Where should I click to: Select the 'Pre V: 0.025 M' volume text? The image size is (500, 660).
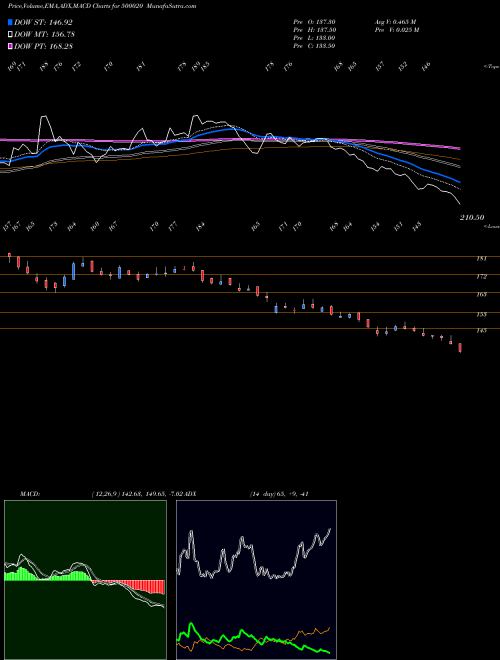click(397, 30)
